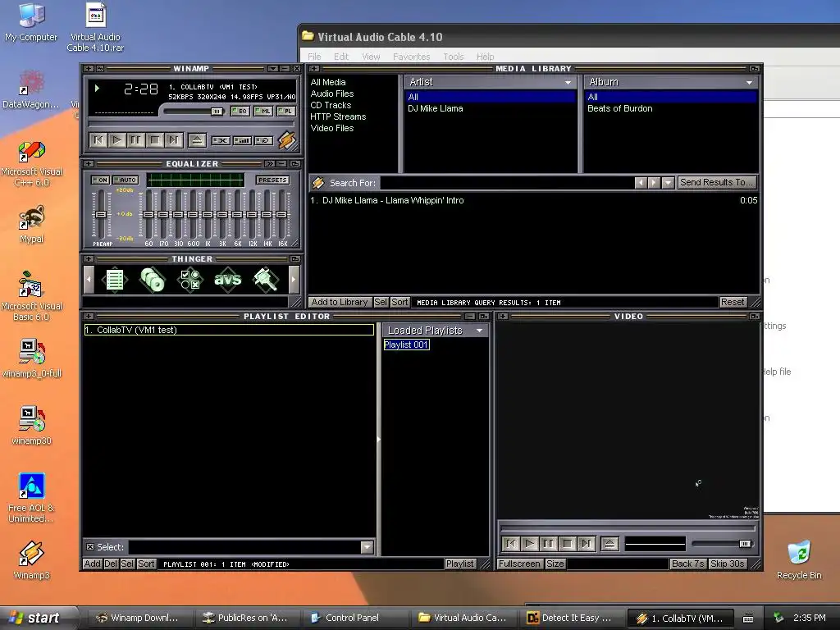Click the Thinger right arrow

(294, 280)
